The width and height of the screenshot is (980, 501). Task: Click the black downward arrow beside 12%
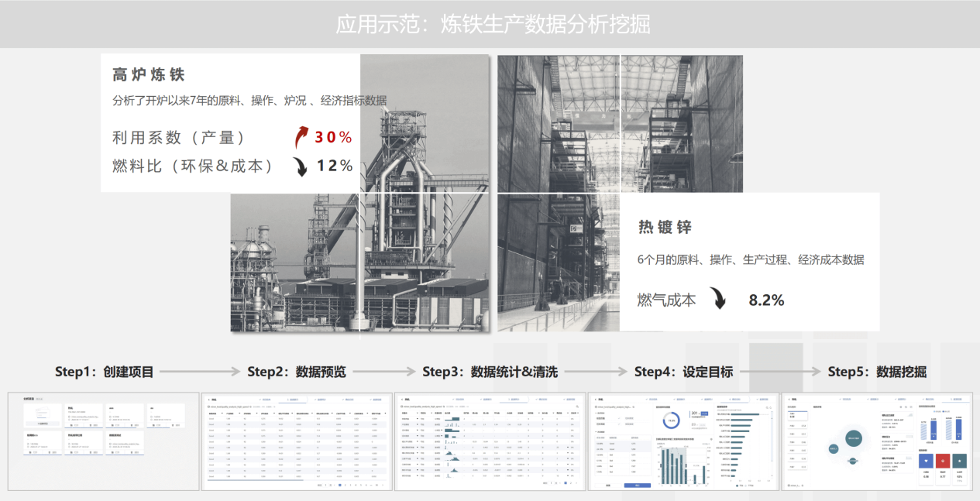(x=300, y=166)
